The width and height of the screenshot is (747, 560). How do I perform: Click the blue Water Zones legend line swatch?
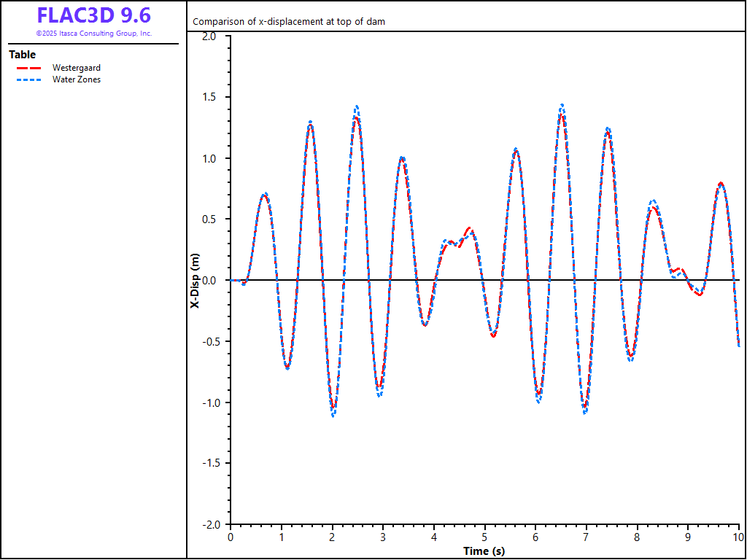click(28, 79)
